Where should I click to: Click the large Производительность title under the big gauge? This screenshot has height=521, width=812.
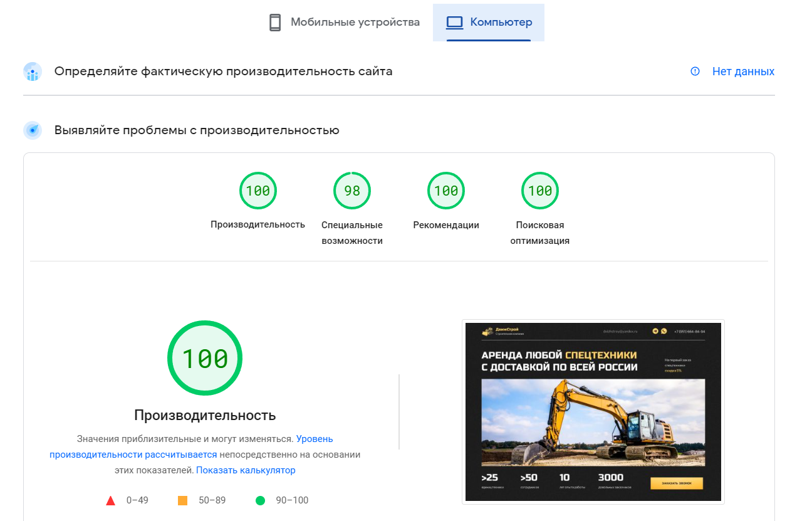[x=205, y=415]
